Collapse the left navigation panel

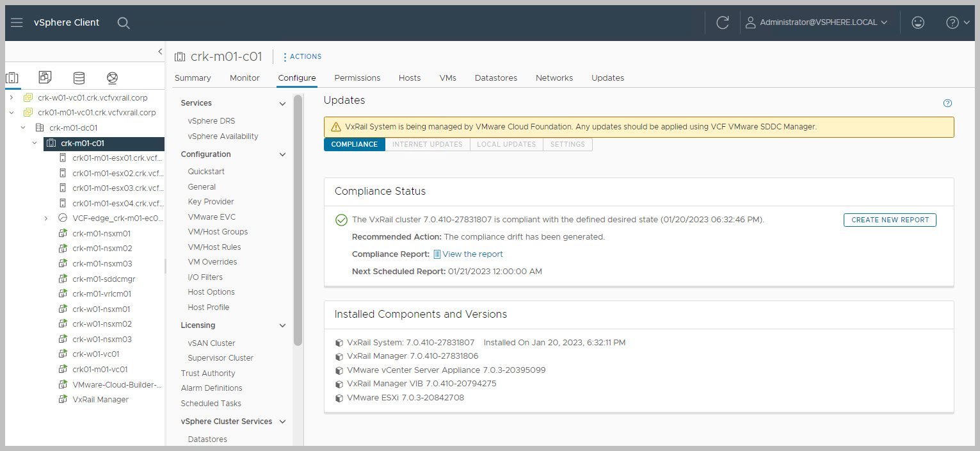160,52
